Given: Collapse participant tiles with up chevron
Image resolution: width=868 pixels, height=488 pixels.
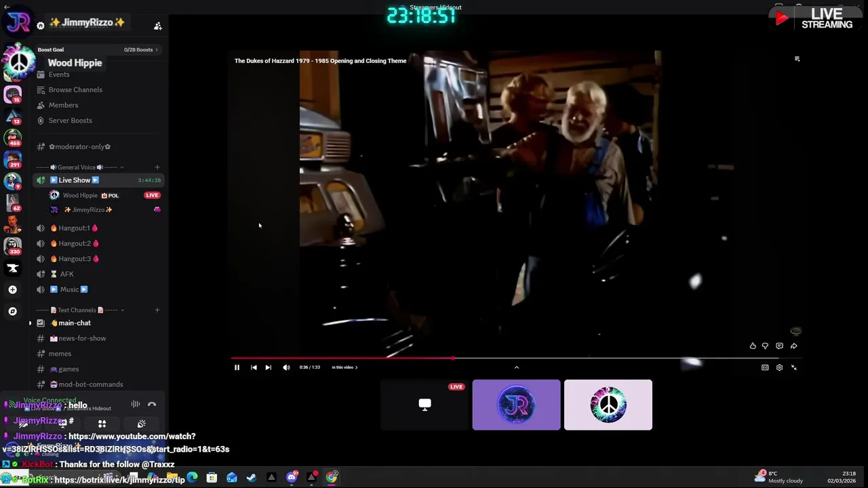Looking at the screenshot, I should (516, 367).
